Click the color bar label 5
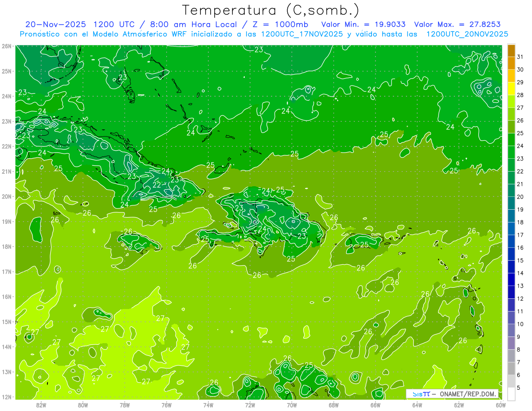Image resolution: width=532 pixels, height=411 pixels. 519,388
